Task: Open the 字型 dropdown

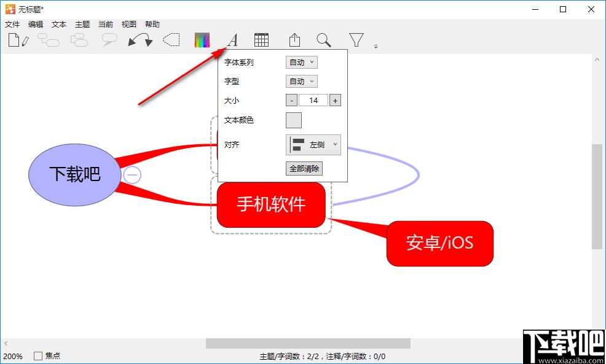Action: point(301,82)
